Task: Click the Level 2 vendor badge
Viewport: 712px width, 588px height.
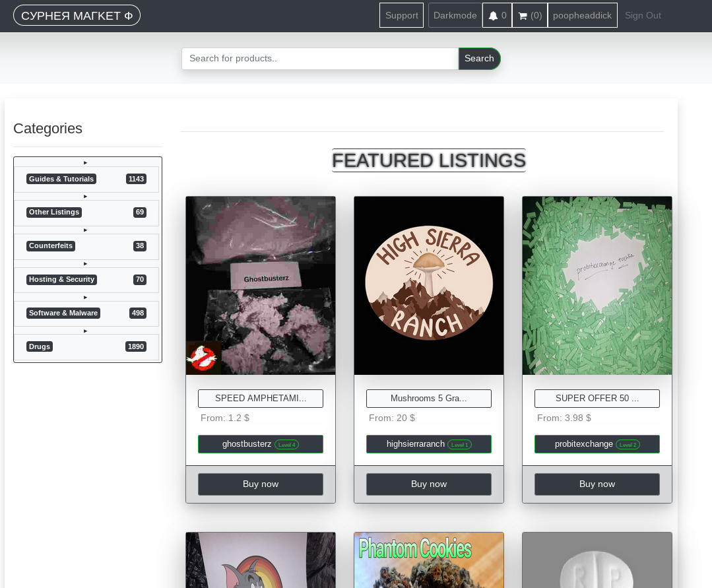Action: 628,445
